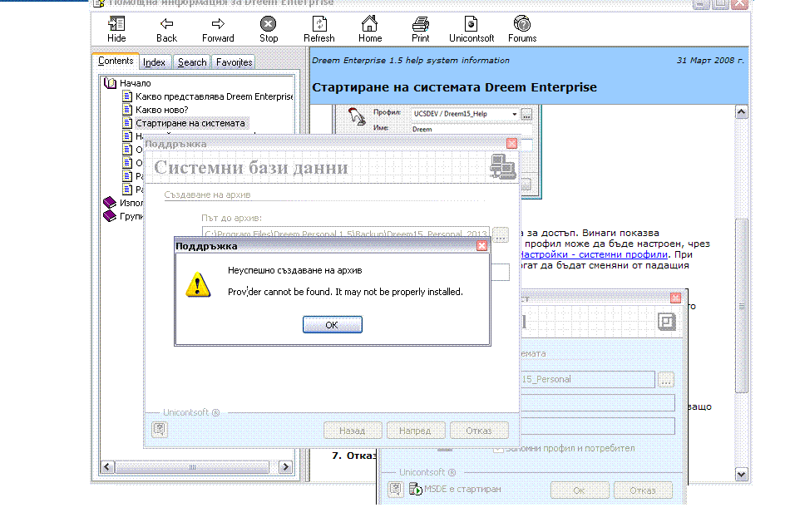Viewport: 785px width, 532px height.
Task: Open topic Какво представлява Dreem Enterprise
Action: [x=215, y=96]
